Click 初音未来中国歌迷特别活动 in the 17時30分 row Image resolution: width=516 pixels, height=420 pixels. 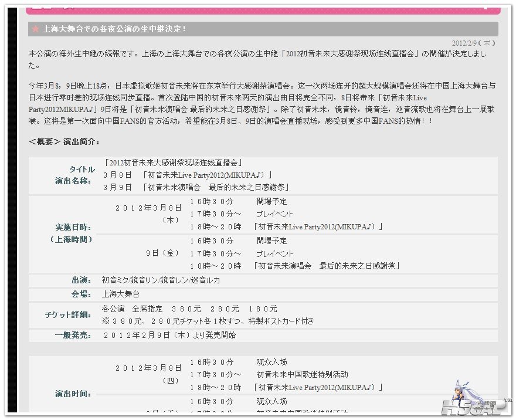pyautogui.click(x=302, y=375)
